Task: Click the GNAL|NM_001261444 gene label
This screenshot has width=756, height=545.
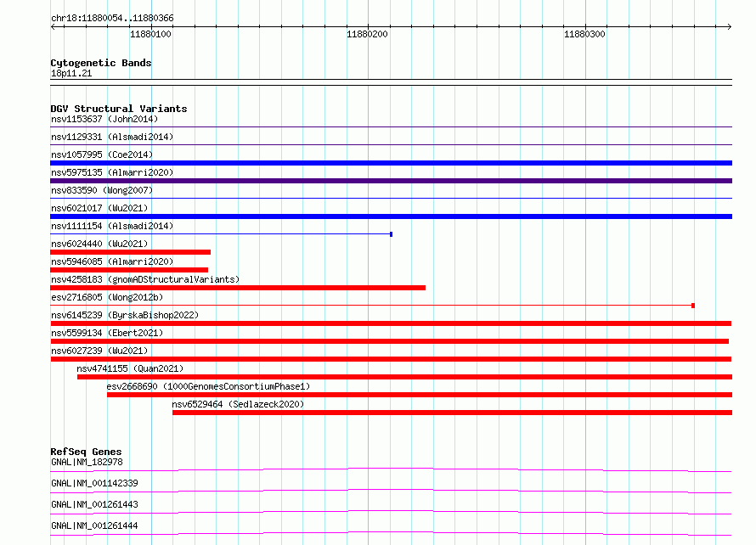Action: (x=94, y=525)
